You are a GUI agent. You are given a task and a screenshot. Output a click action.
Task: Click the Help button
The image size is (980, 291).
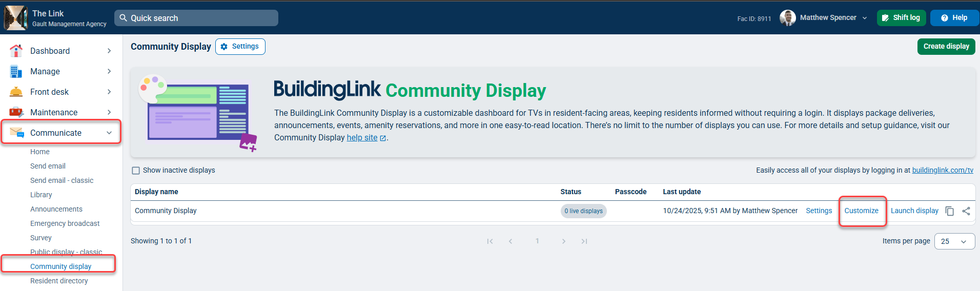(954, 18)
